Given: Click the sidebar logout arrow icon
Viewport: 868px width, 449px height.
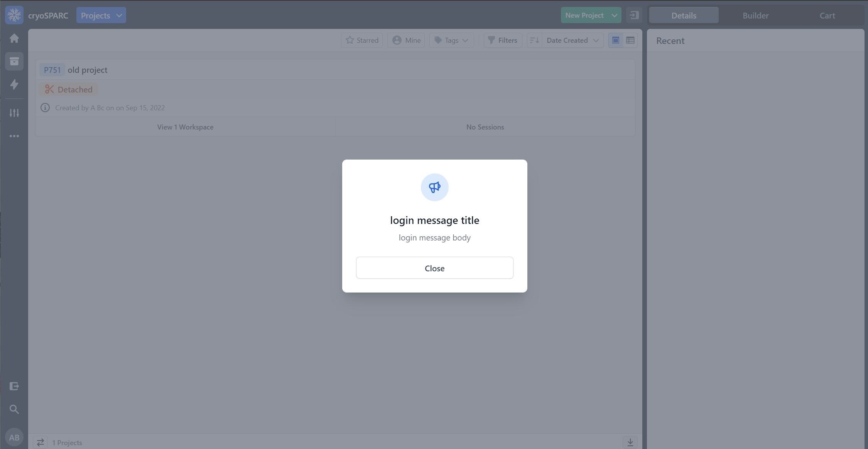Looking at the screenshot, I should [x=14, y=386].
